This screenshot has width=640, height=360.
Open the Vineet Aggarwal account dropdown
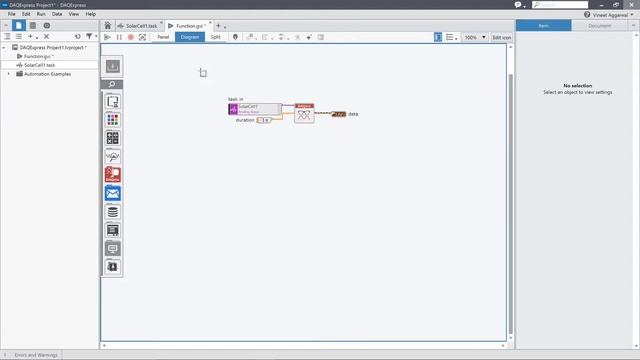pyautogui.click(x=613, y=15)
